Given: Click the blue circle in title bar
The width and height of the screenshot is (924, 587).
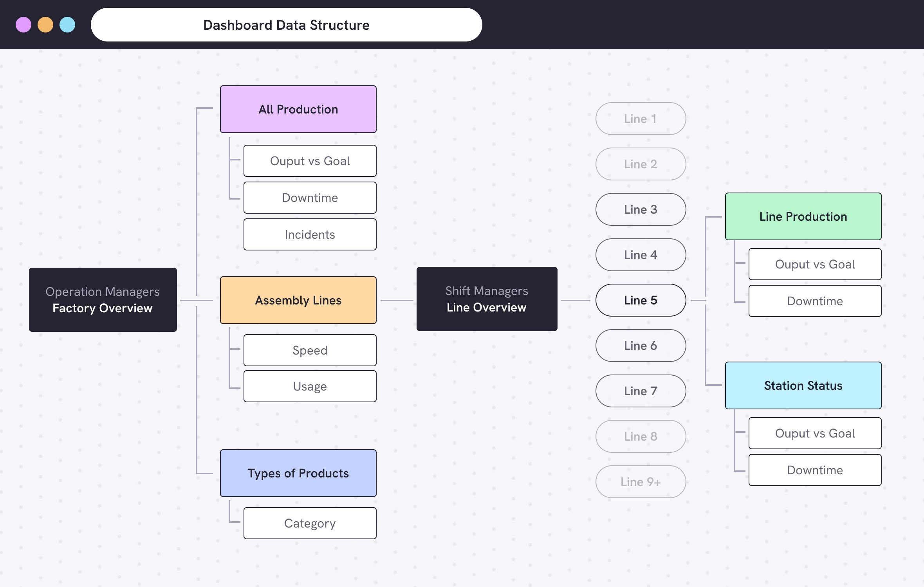Looking at the screenshot, I should click(x=67, y=25).
